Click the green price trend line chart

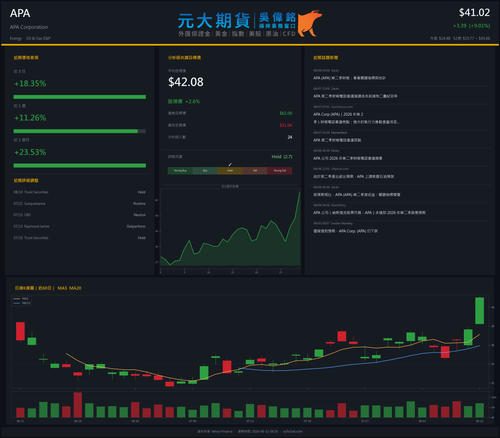pyautogui.click(x=230, y=230)
